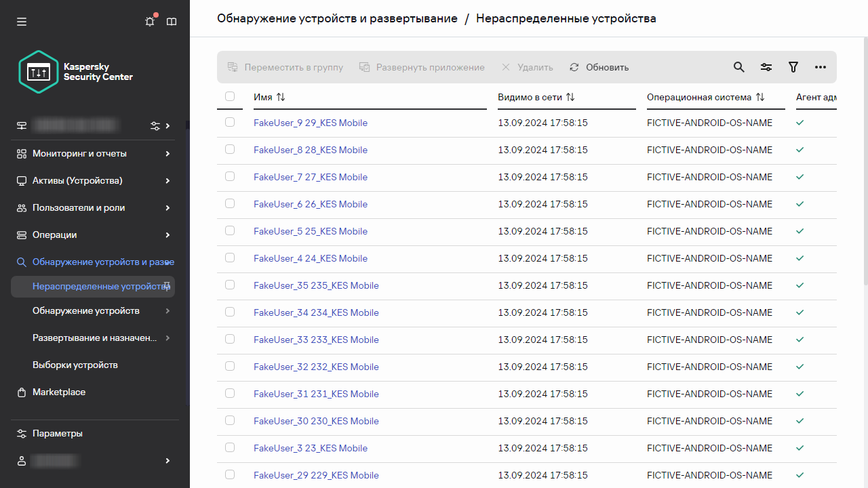The height and width of the screenshot is (488, 868).
Task: Open search with the magnifier toolbar icon
Action: click(x=739, y=67)
